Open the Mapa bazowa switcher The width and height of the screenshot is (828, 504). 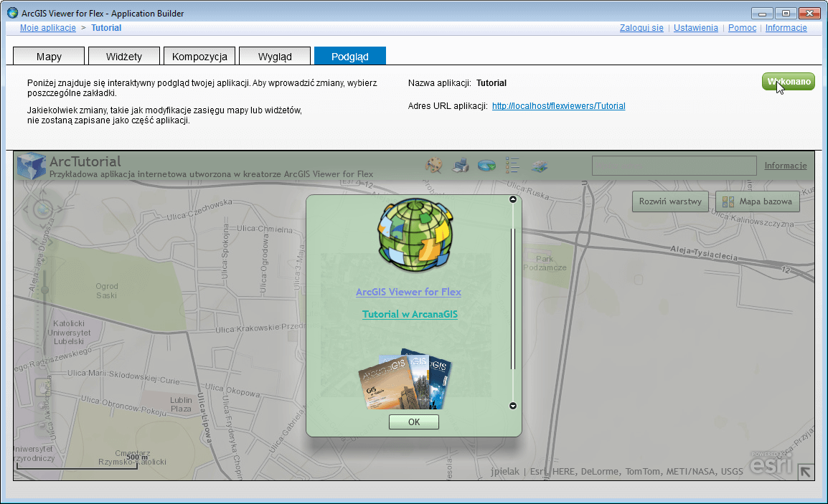pyautogui.click(x=757, y=201)
